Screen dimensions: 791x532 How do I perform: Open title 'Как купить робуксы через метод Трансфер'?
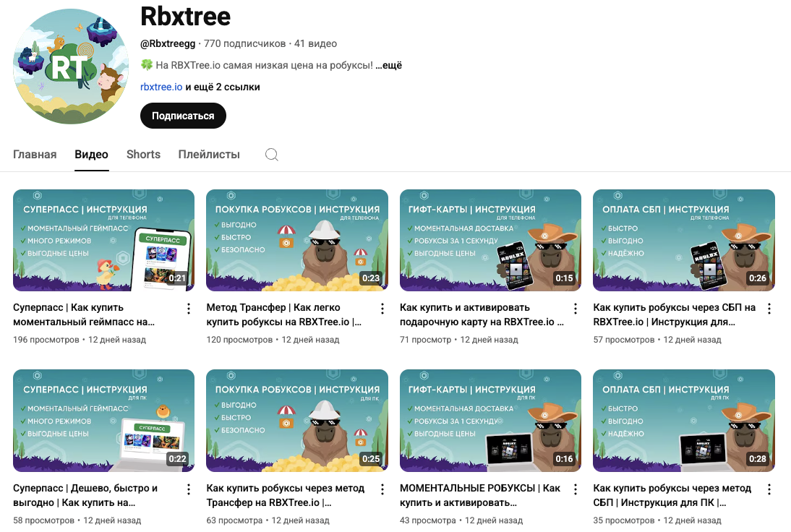tap(286, 495)
